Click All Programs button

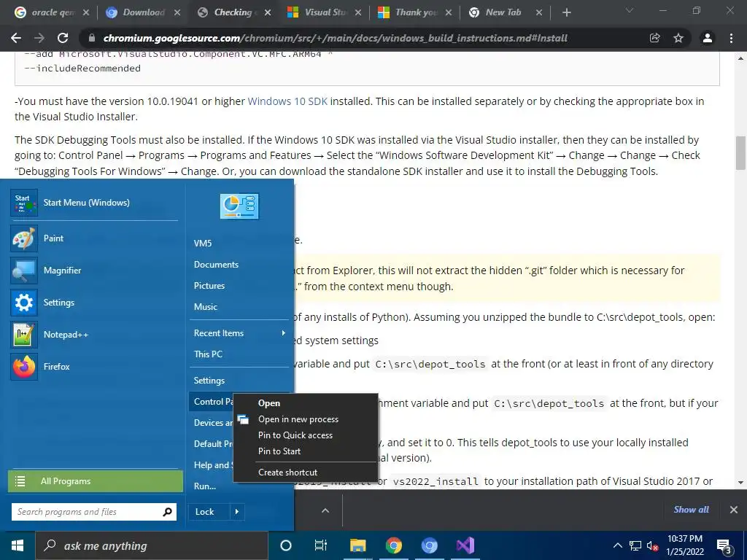point(96,481)
